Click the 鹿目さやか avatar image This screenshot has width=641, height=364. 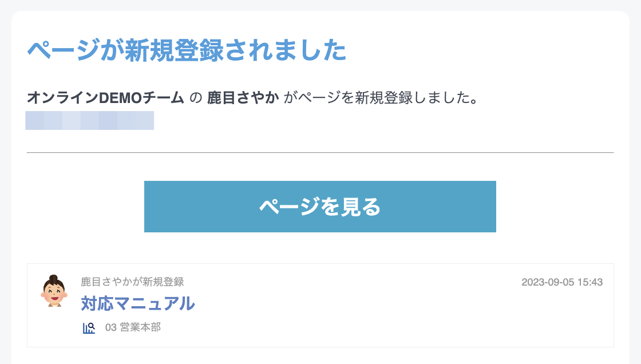(x=54, y=291)
